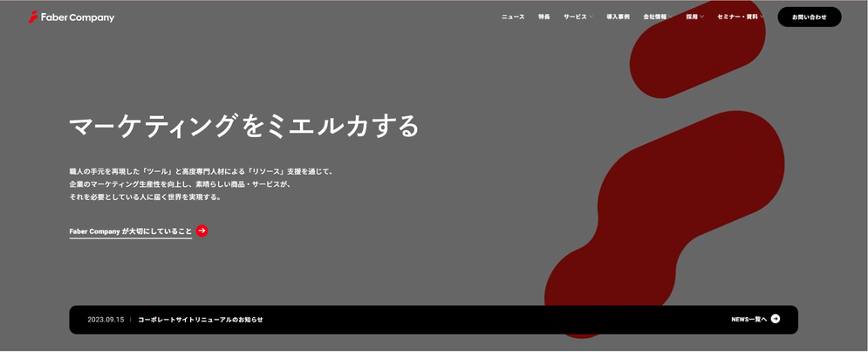Expand the chevron beside 採用
The height and width of the screenshot is (352, 868).
701,17
